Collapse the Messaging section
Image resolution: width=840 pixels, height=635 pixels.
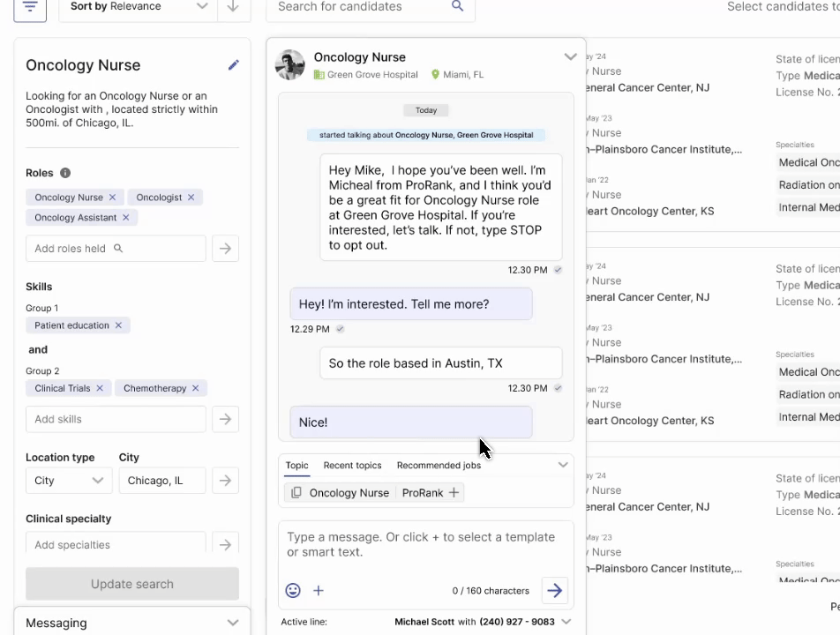232,623
